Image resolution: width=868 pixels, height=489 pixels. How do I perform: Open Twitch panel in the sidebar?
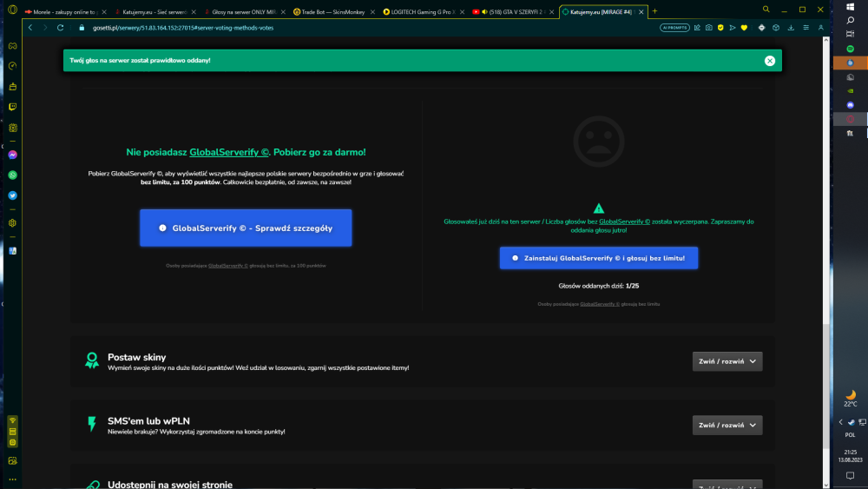[x=12, y=107]
